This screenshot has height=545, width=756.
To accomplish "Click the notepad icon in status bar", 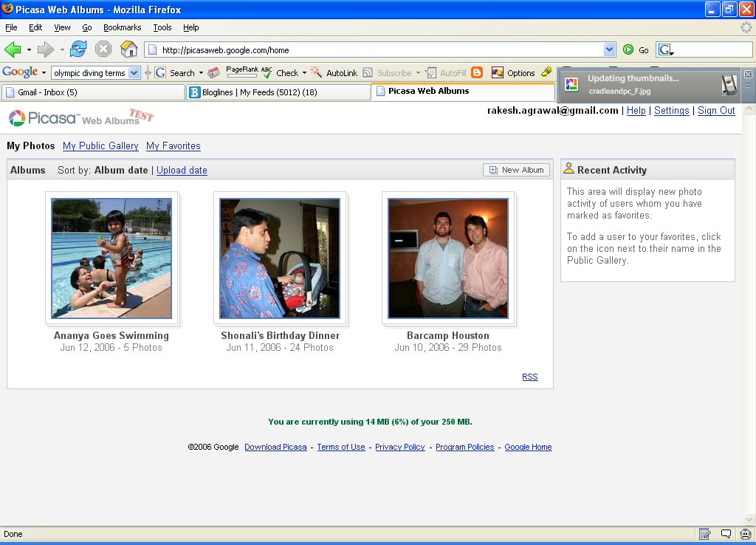I will [x=705, y=534].
